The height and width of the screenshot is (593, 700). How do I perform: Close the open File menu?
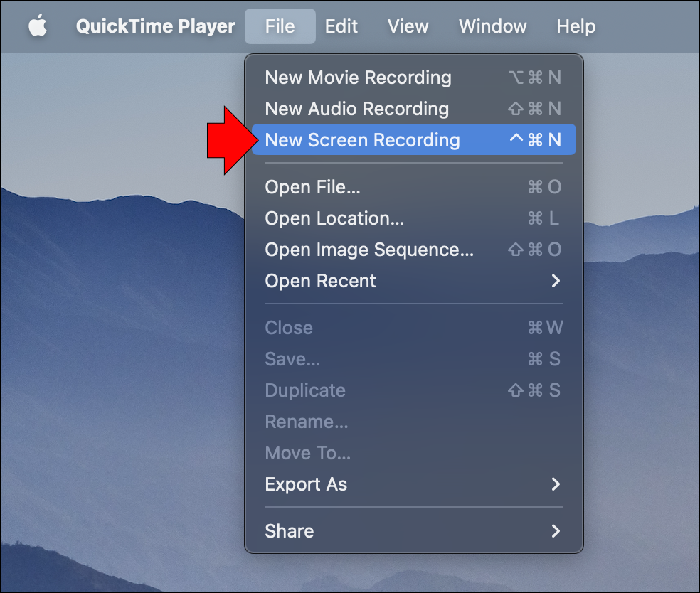coord(280,26)
